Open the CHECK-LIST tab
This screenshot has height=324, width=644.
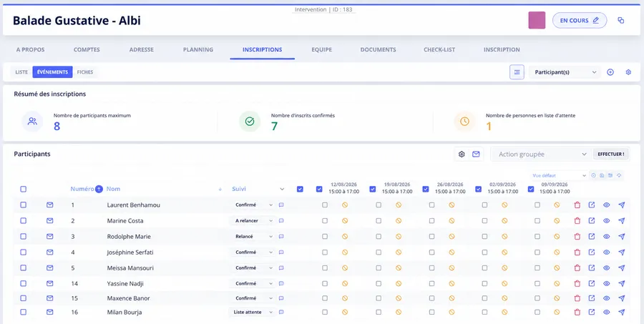pos(439,49)
